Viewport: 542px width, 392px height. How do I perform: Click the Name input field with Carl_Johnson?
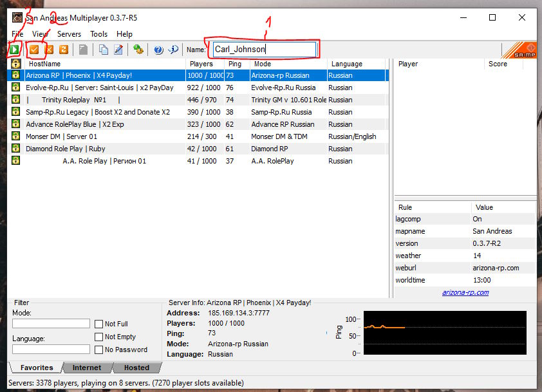tap(265, 49)
